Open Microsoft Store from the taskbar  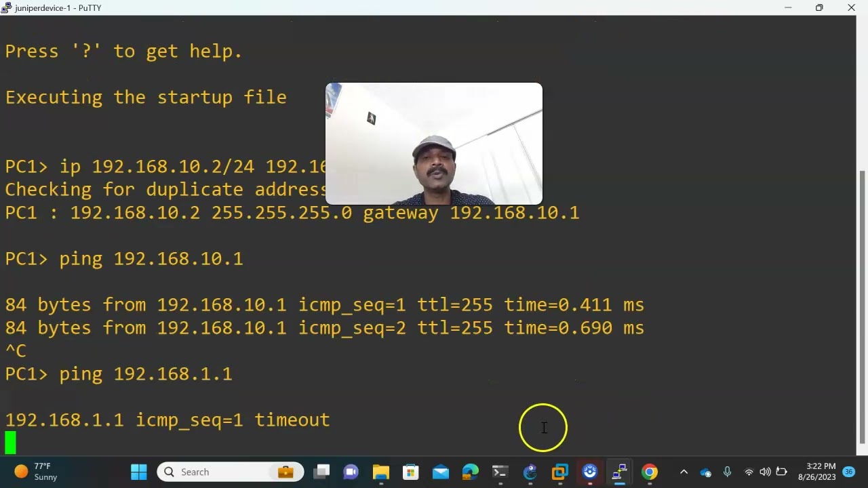tap(411, 472)
